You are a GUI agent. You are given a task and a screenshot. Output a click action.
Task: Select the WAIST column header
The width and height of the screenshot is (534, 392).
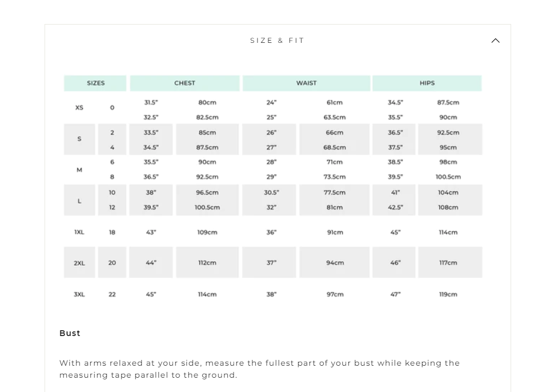pyautogui.click(x=306, y=83)
